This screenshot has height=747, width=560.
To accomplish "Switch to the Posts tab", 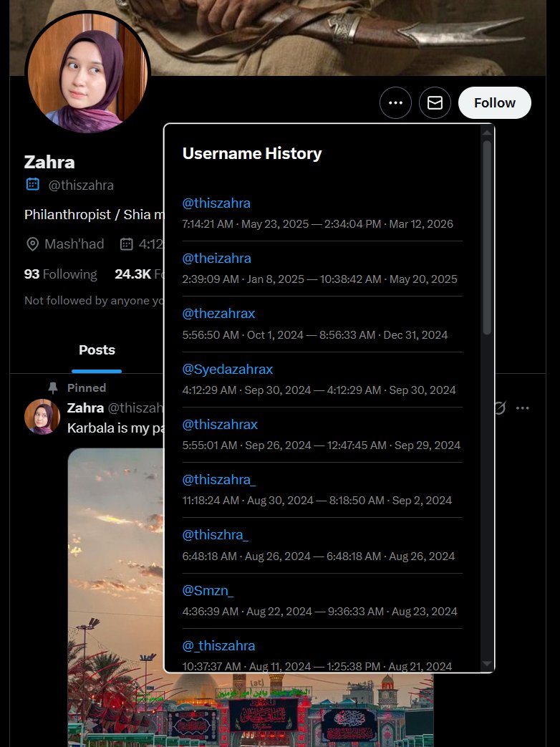I will (97, 350).
